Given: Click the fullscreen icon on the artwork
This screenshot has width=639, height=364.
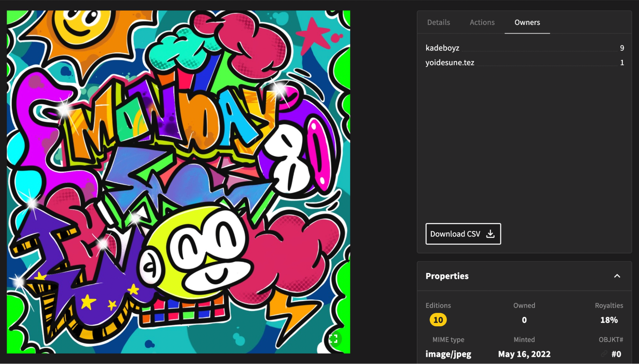Looking at the screenshot, I should [333, 339].
